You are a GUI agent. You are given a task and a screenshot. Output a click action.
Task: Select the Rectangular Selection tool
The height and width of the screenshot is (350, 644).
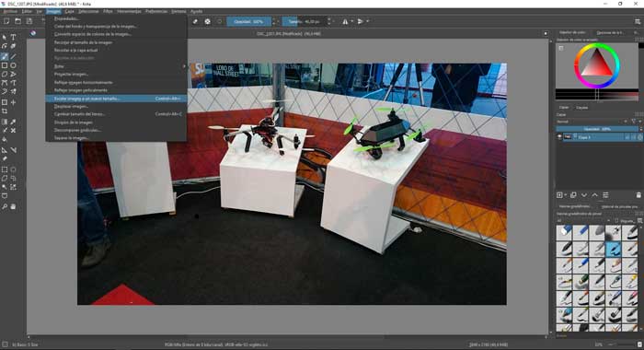(x=5, y=169)
